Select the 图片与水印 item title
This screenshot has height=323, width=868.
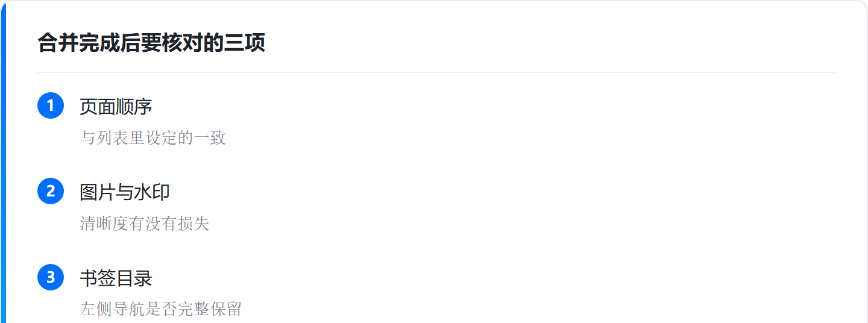pos(125,192)
